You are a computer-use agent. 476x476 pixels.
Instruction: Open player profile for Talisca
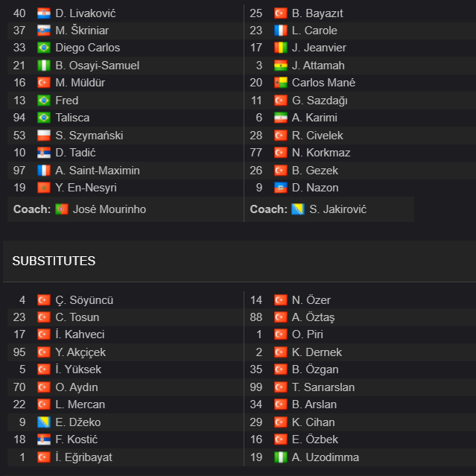[x=72, y=118]
